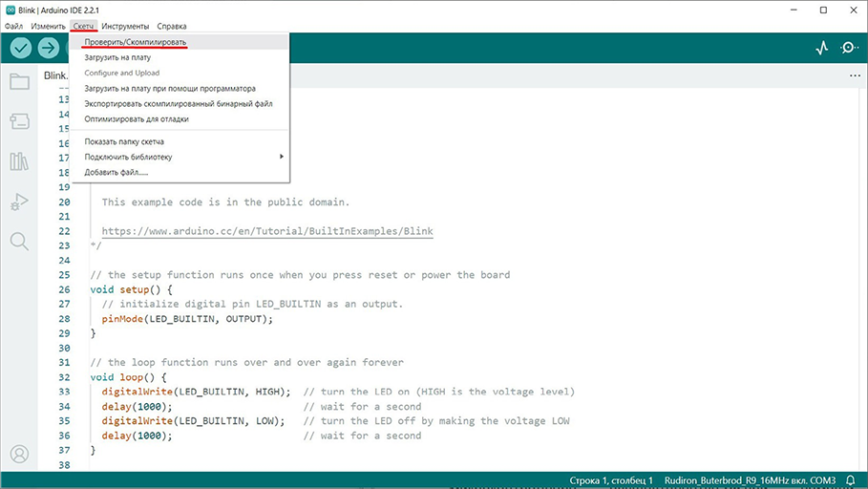Open the Library Manager sidebar icon
The image size is (868, 489).
[19, 161]
